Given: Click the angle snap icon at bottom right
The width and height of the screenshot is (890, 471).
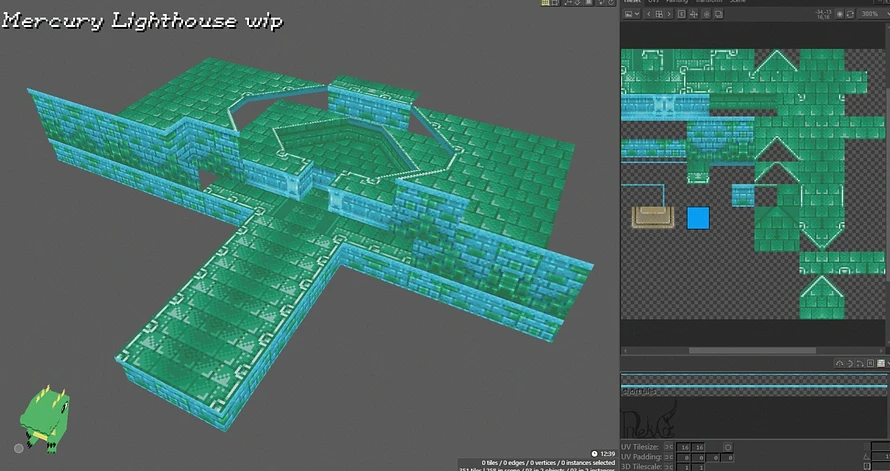Looking at the screenshot, I should click(867, 457).
